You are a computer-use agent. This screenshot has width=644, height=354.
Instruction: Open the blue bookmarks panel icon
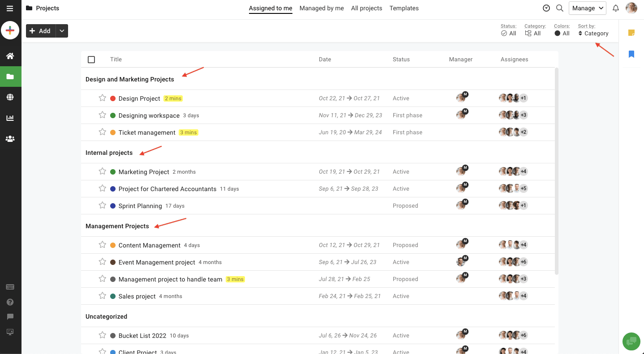[632, 54]
